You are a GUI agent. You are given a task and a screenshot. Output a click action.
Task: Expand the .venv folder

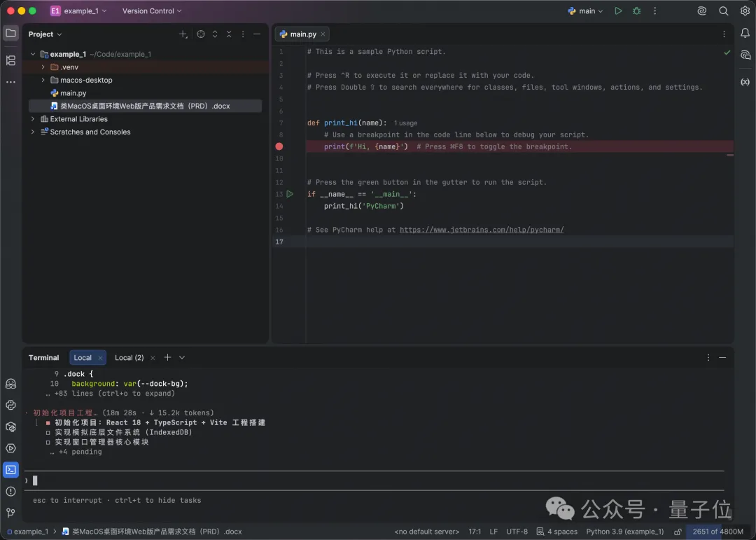pos(43,67)
